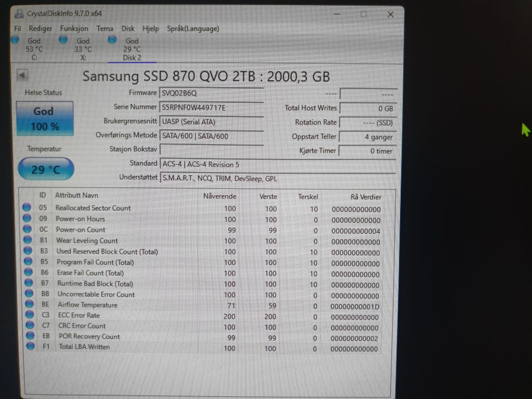Minimize the CrystalDiskInfo window

pyautogui.click(x=337, y=14)
